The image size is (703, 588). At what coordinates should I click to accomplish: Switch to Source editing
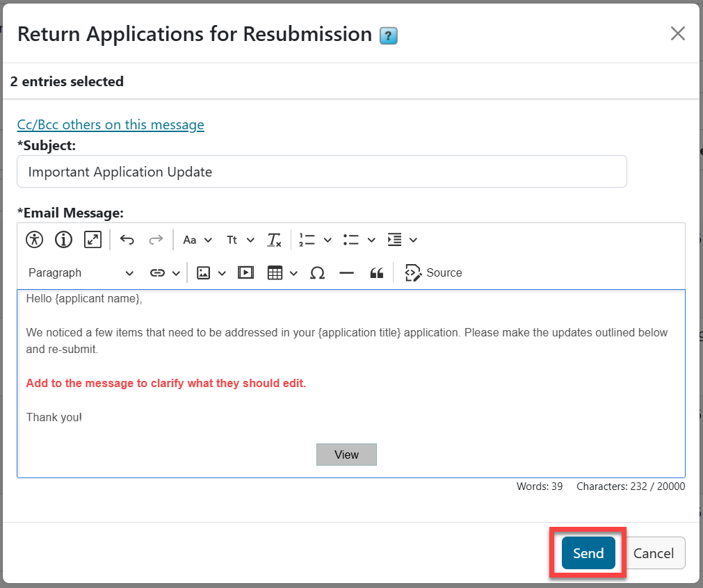coord(433,273)
